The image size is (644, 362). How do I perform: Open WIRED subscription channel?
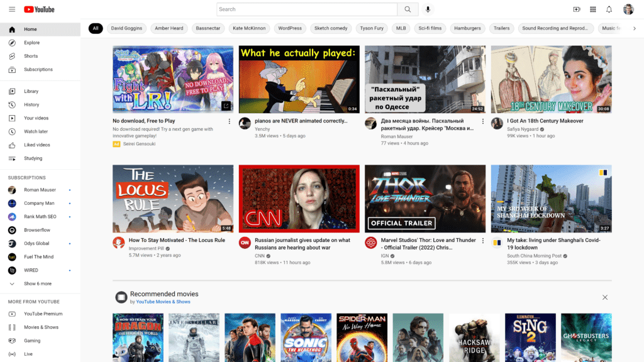[40, 270]
